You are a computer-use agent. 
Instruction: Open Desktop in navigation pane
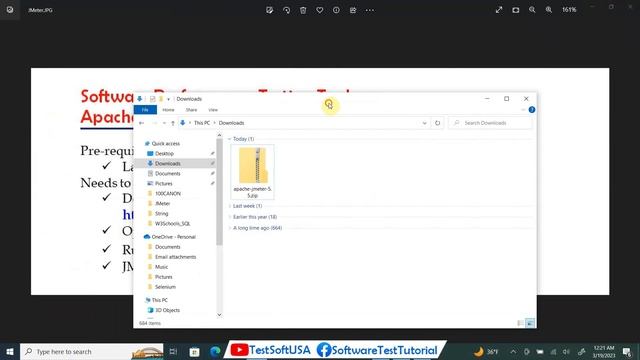[x=164, y=153]
